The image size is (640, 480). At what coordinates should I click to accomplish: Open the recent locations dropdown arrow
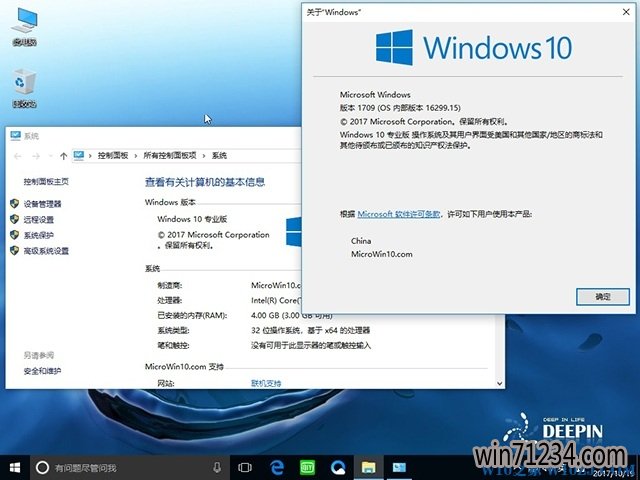click(x=50, y=156)
